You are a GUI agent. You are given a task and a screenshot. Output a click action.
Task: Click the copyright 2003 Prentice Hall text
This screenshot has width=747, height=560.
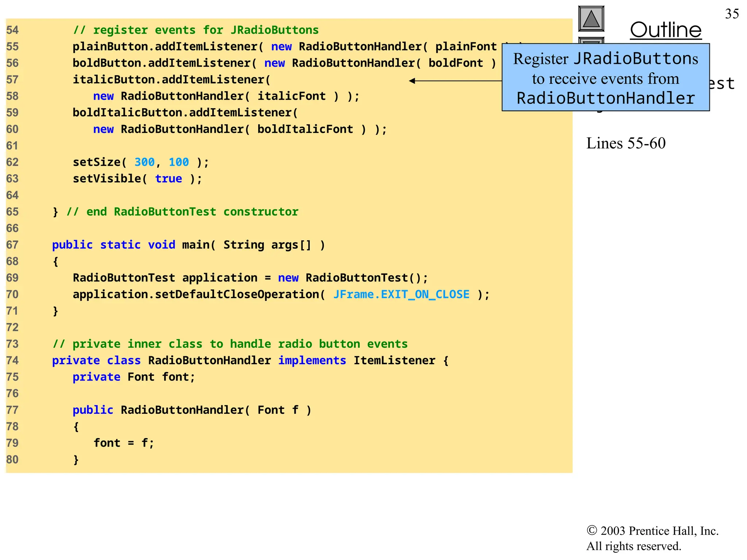pos(652,531)
